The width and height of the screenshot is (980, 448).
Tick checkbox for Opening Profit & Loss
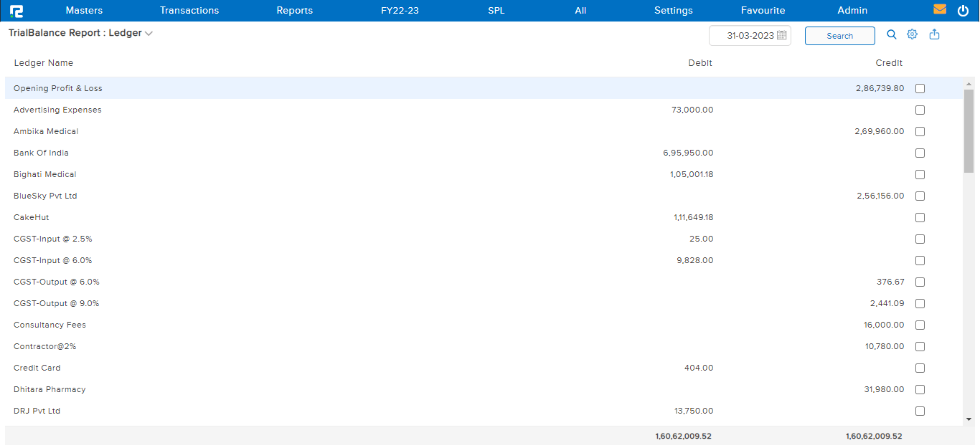pyautogui.click(x=920, y=88)
